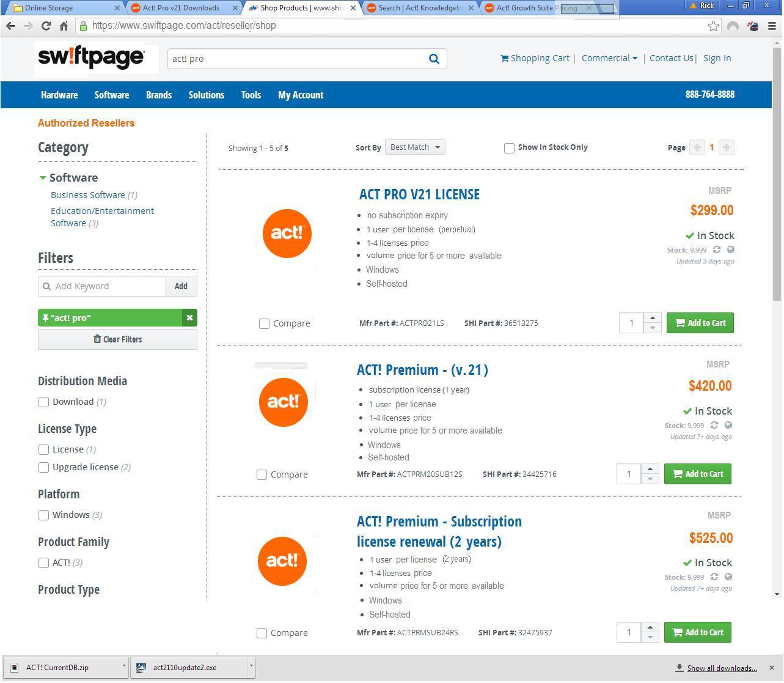The width and height of the screenshot is (784, 683).
Task: Go to browser home icon
Action: click(x=64, y=26)
